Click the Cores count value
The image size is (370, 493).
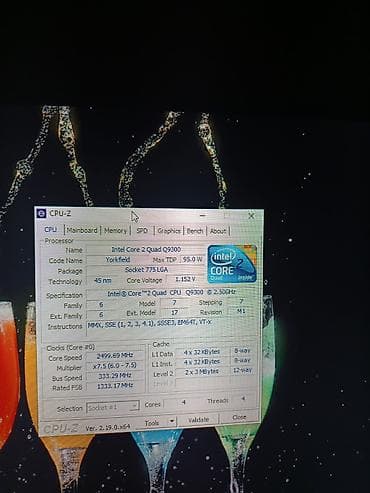pos(183,403)
